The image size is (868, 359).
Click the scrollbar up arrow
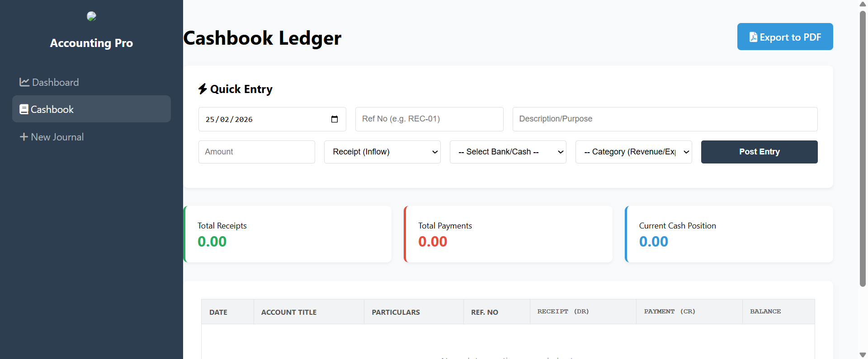click(x=863, y=4)
